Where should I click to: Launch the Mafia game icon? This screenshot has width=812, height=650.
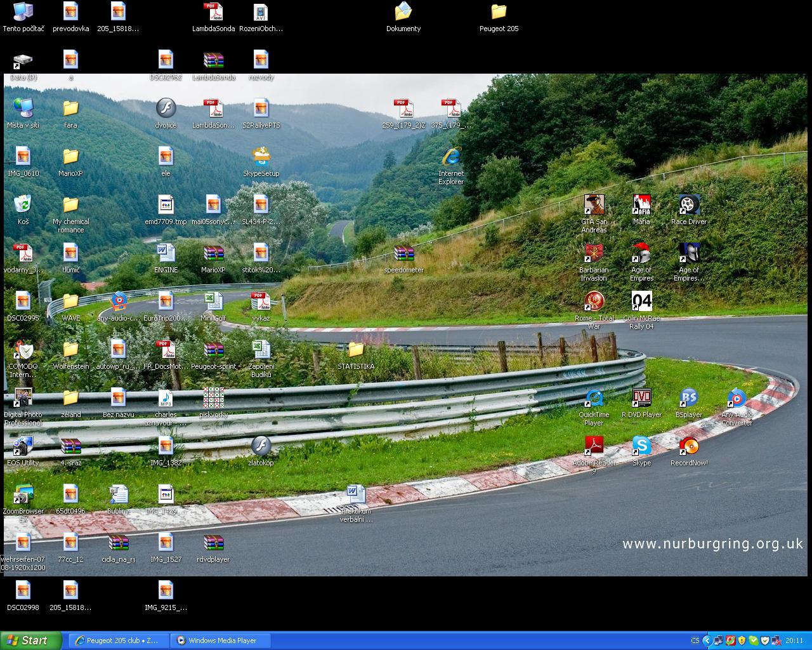[641, 206]
